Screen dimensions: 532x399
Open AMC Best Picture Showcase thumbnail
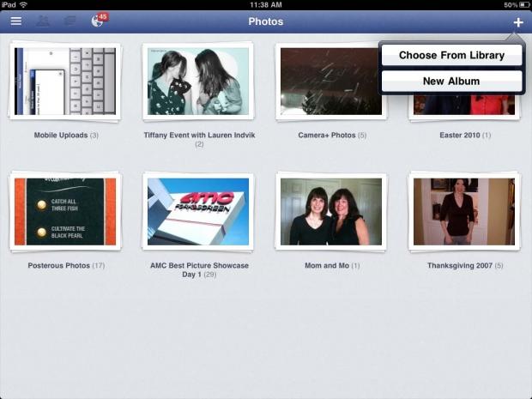click(x=198, y=212)
